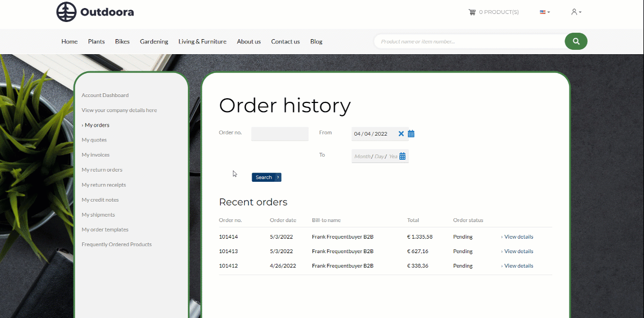The width and height of the screenshot is (644, 318).
Task: Open the language flag dropdown arrow
Action: click(x=547, y=12)
